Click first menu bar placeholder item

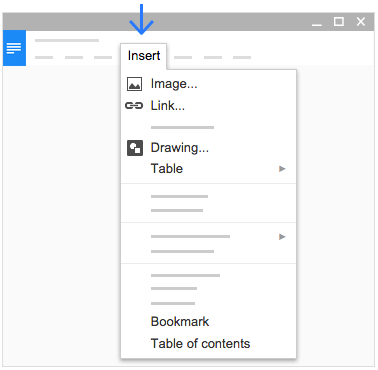pos(44,57)
